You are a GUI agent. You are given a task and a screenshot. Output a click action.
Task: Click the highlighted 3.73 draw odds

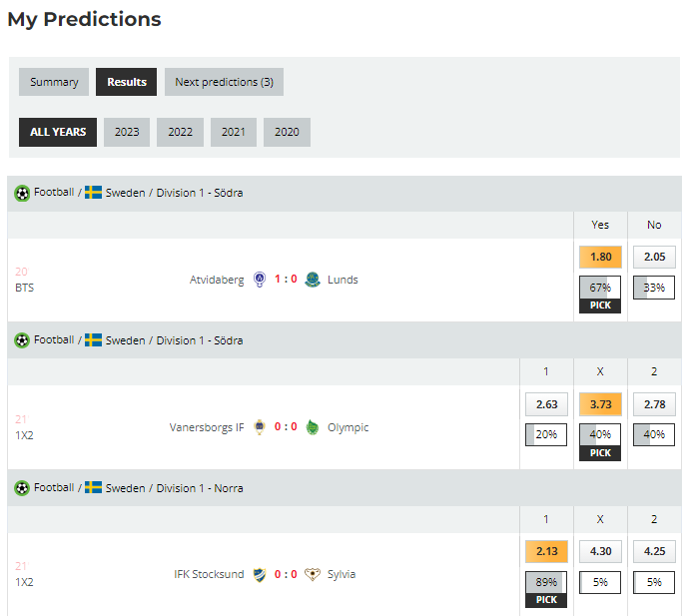600,404
